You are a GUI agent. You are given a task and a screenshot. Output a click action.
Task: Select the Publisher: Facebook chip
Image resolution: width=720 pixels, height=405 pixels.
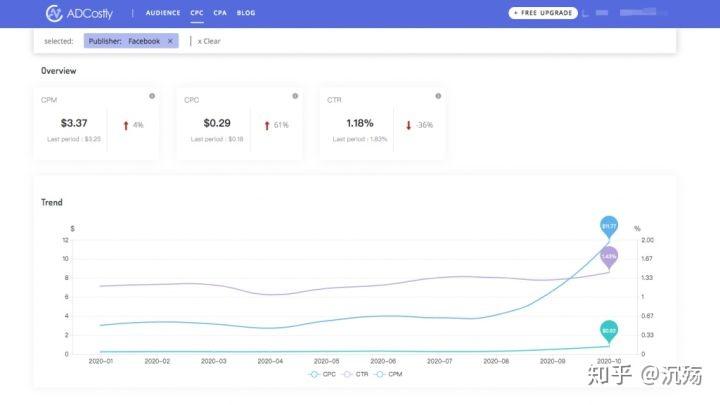[x=131, y=41]
